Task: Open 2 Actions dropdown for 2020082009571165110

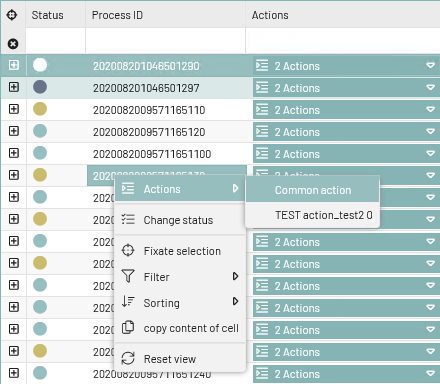Action: pos(346,110)
